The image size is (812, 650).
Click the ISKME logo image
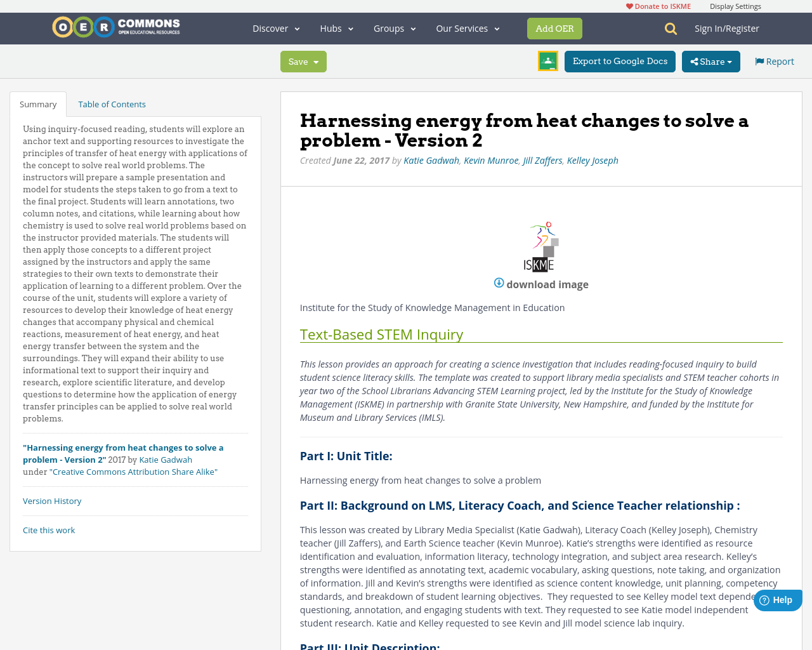click(541, 246)
